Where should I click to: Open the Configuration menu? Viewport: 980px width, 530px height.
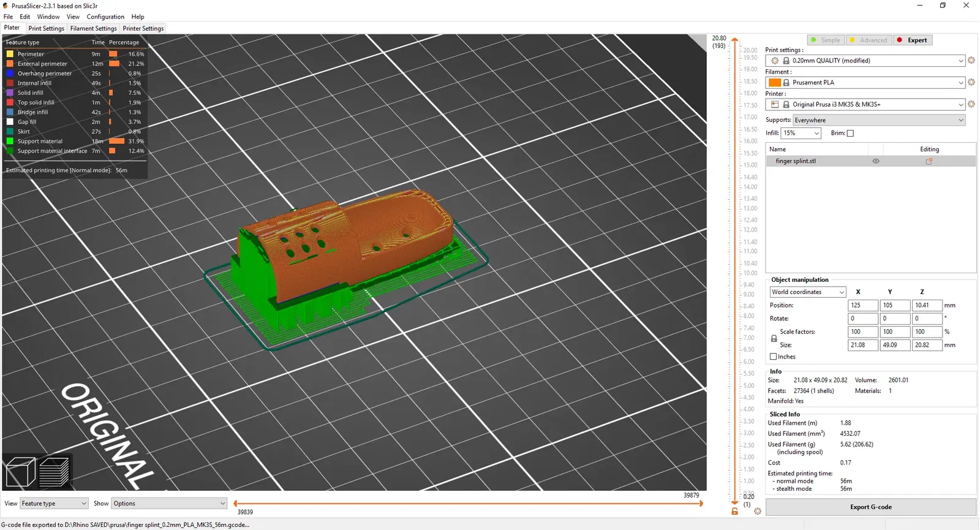click(x=105, y=17)
